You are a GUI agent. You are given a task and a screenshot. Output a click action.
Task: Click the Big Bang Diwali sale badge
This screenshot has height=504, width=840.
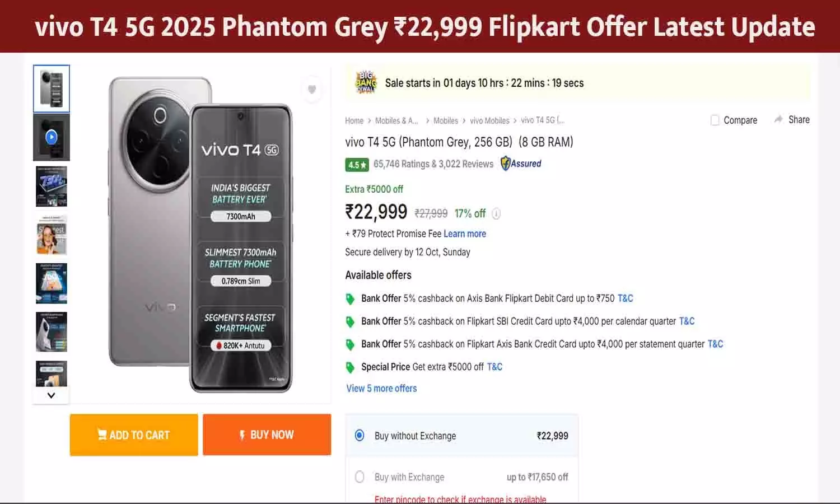pos(365,82)
